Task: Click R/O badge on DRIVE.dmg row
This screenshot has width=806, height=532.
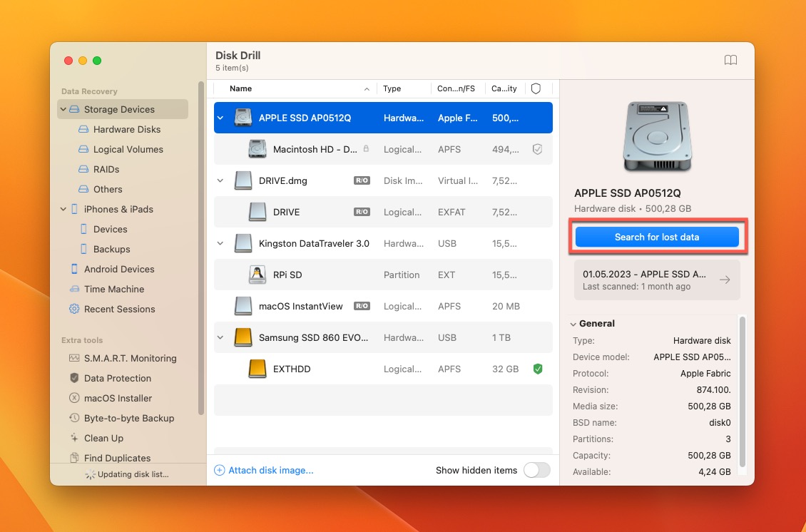Action: pos(362,180)
